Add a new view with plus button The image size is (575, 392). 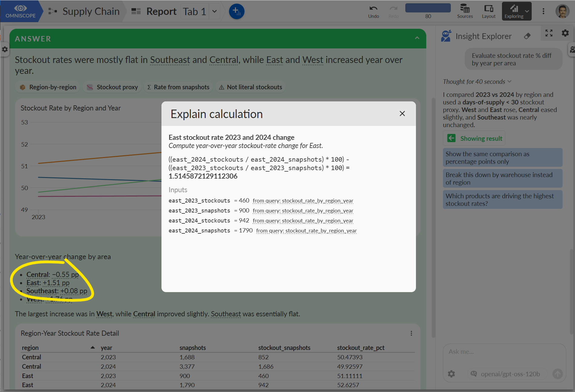click(237, 12)
